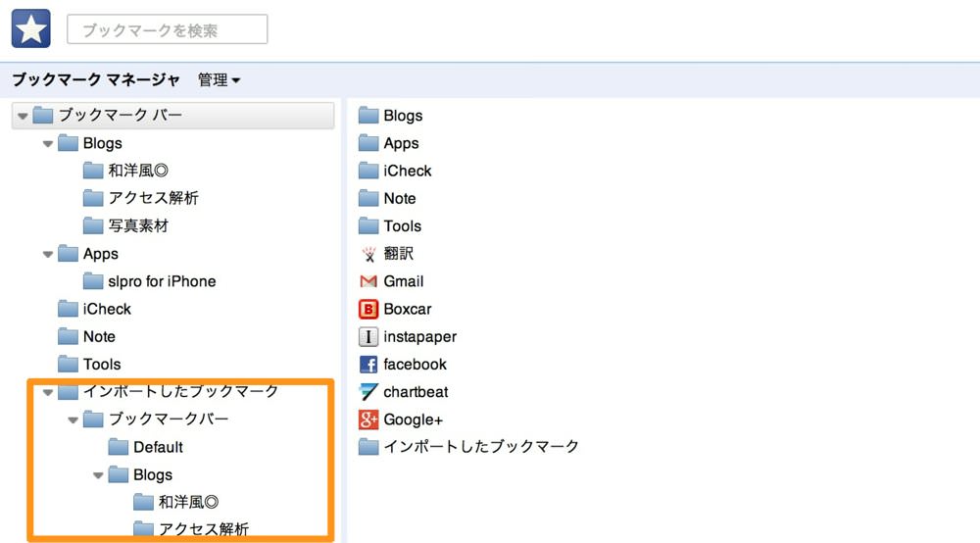Screen dimensions: 980x543
Task: Open the 管理 dropdown menu
Action: tap(219, 80)
